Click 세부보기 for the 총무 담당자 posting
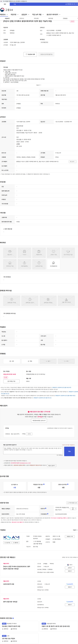Screen dimensions: 78x644 (70, 571)
